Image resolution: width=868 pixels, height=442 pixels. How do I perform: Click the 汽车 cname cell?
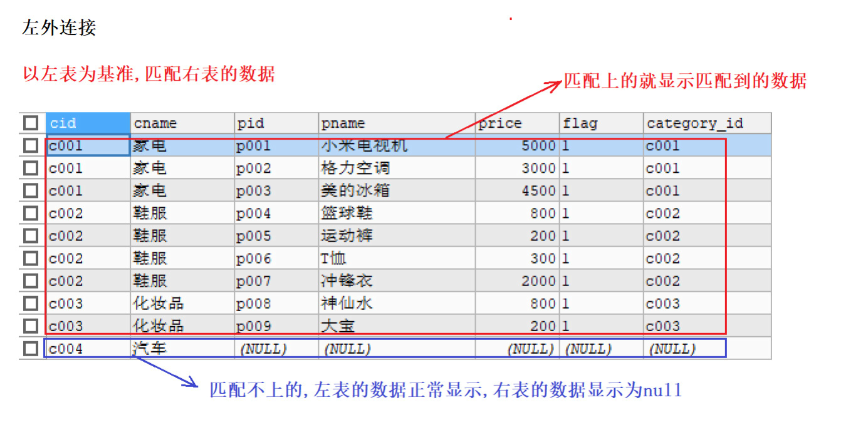pos(182,348)
